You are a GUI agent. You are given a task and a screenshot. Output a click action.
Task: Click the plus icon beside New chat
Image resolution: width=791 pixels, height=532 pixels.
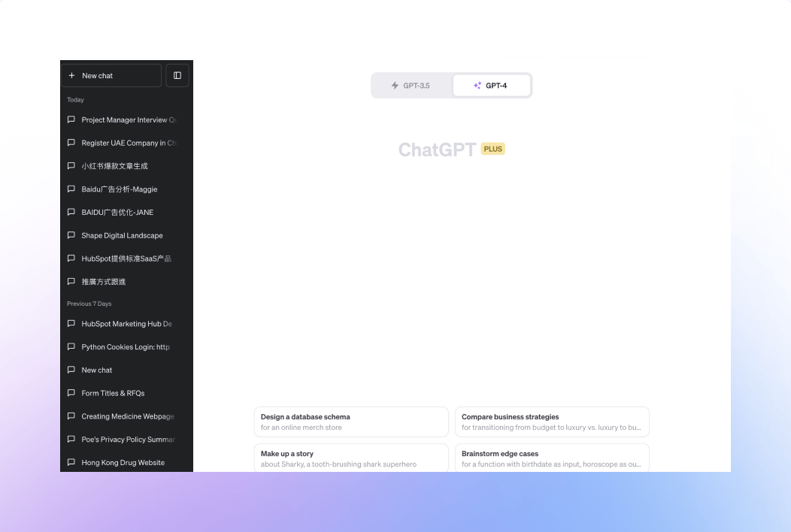pyautogui.click(x=71, y=76)
